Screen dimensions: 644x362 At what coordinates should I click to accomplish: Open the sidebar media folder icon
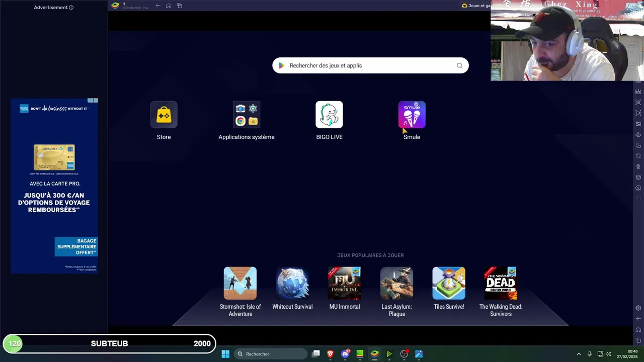(638, 124)
